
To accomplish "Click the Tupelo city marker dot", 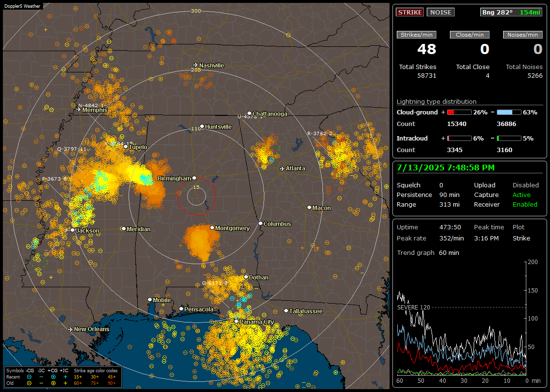I will point(126,147).
